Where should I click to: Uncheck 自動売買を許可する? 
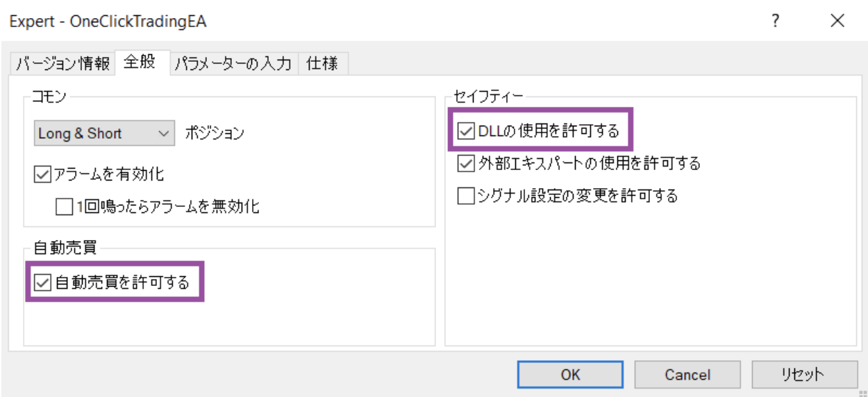[42, 282]
